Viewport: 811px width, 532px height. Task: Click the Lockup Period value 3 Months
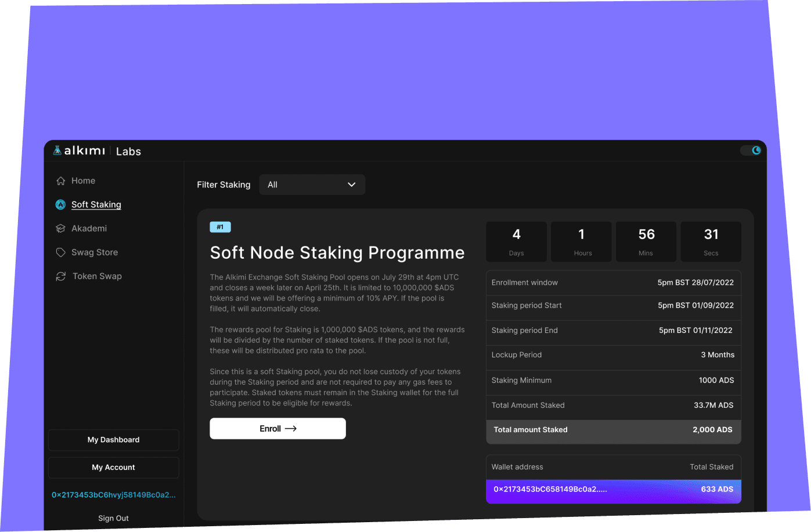[x=718, y=354]
